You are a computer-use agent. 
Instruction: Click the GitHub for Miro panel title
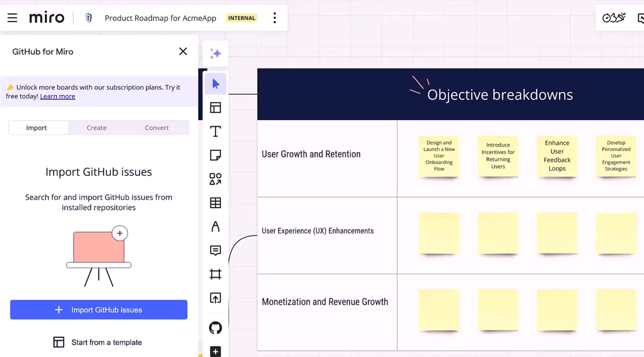tap(43, 52)
